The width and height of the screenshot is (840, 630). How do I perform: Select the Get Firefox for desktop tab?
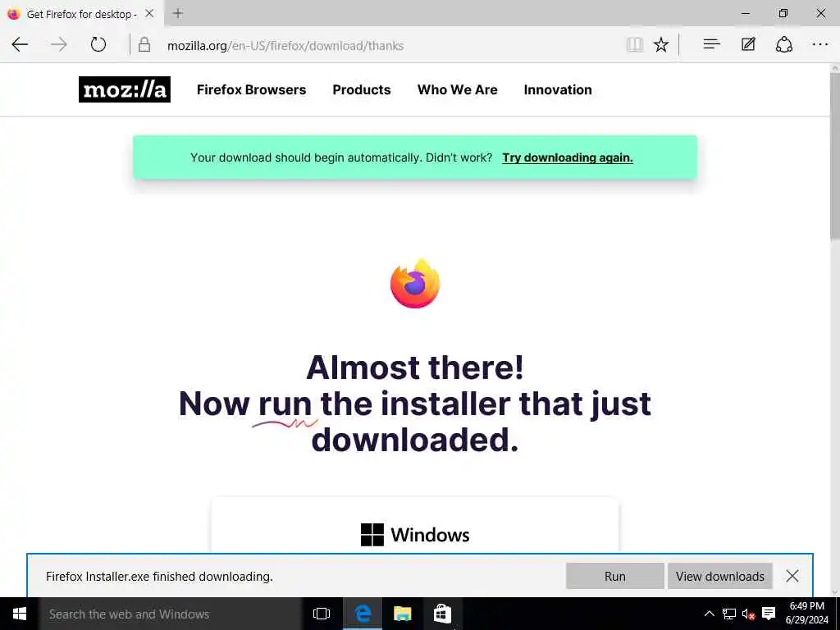pyautogui.click(x=81, y=14)
